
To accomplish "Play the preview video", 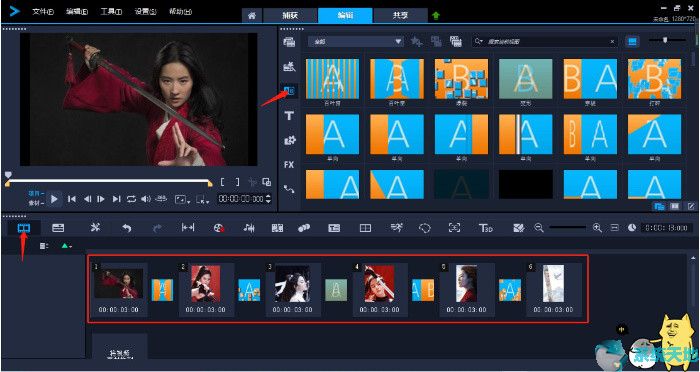I will (54, 199).
